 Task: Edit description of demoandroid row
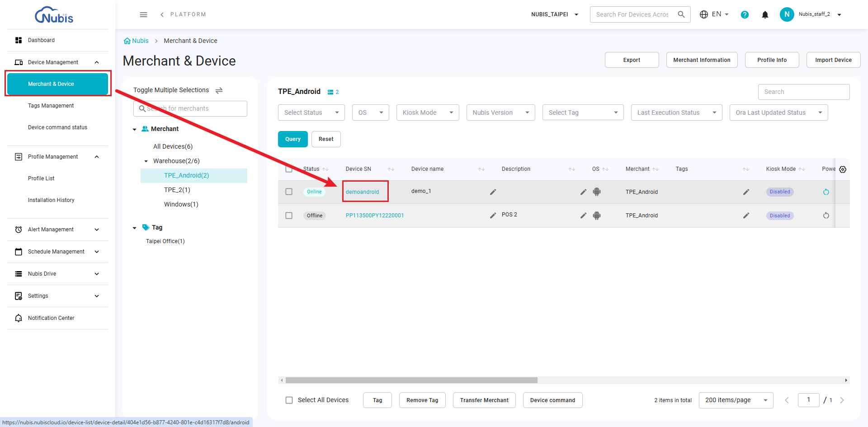click(x=583, y=192)
